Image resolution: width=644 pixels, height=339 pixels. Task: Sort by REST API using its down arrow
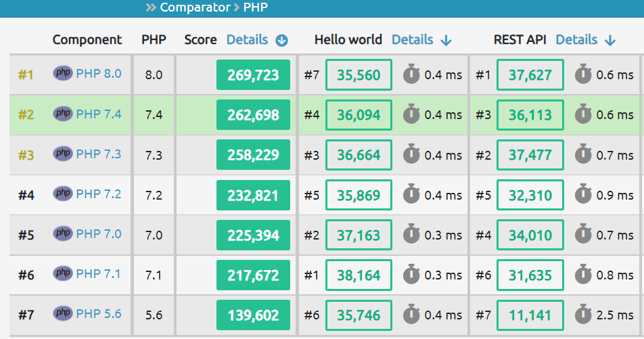pyautogui.click(x=610, y=41)
